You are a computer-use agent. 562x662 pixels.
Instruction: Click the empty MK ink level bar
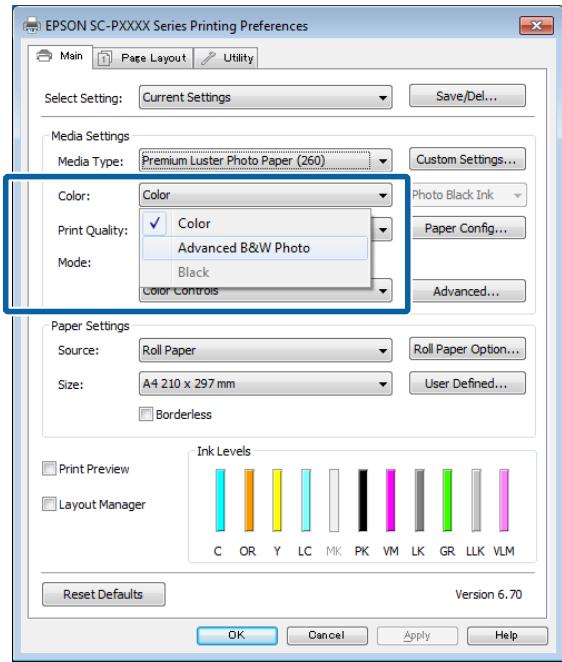coord(334,500)
